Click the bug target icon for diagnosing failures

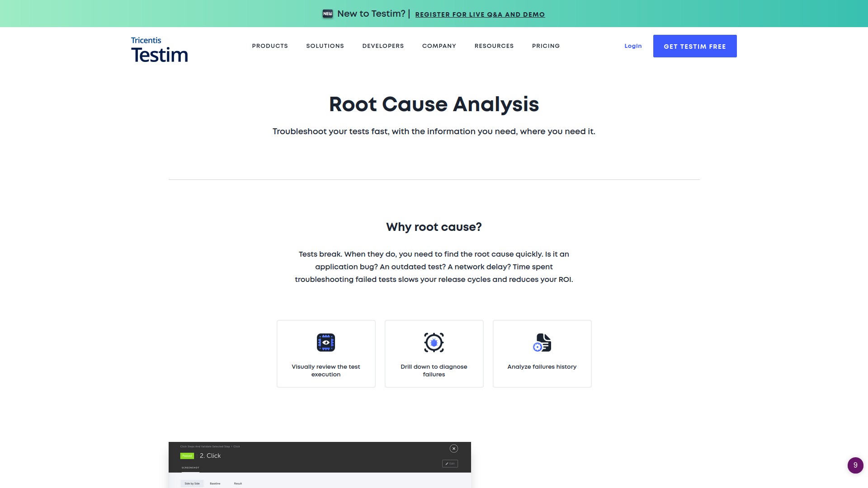click(x=434, y=343)
